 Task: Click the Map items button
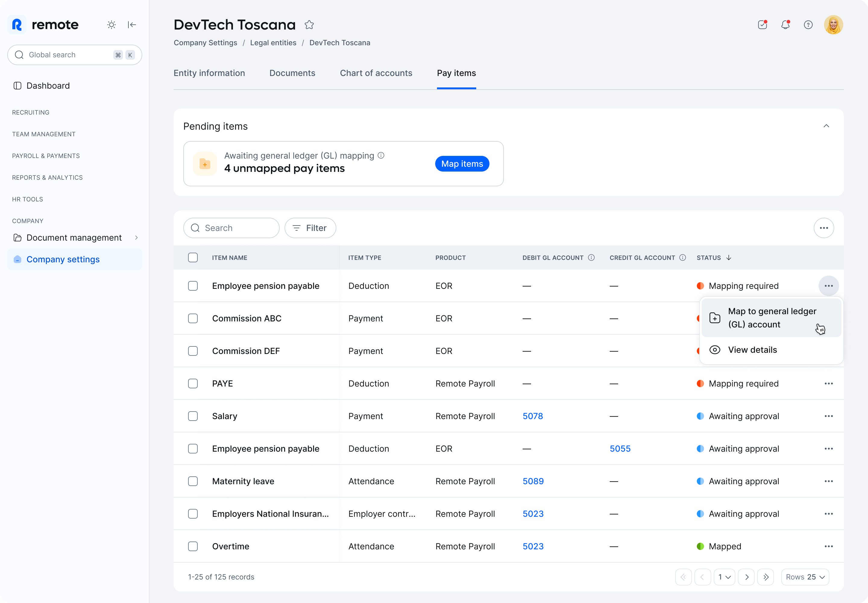[x=462, y=164]
